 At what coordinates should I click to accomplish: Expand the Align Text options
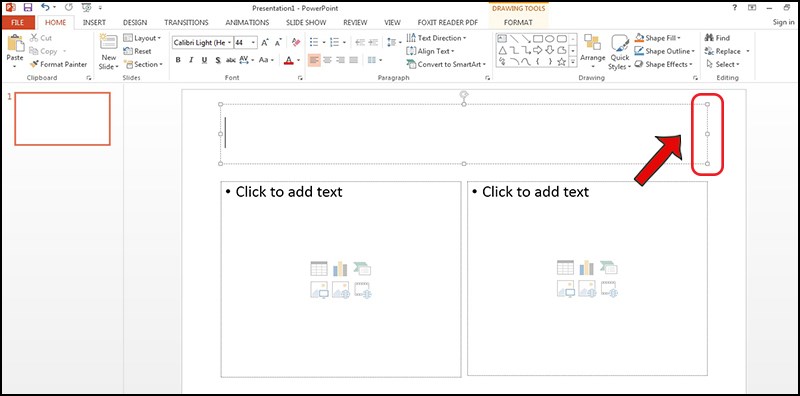pyautogui.click(x=430, y=51)
